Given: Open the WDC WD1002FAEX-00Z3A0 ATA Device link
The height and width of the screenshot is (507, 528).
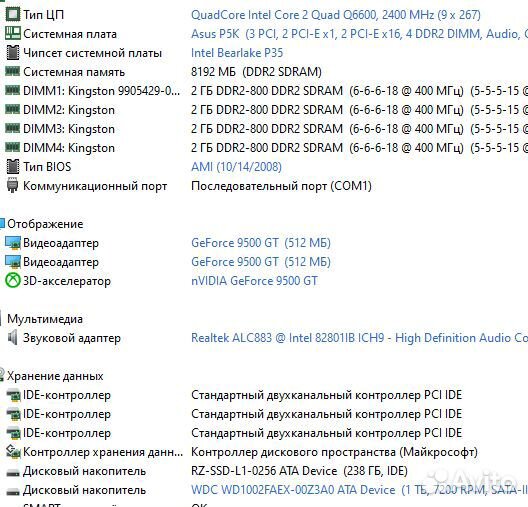Looking at the screenshot, I should click(359, 490).
